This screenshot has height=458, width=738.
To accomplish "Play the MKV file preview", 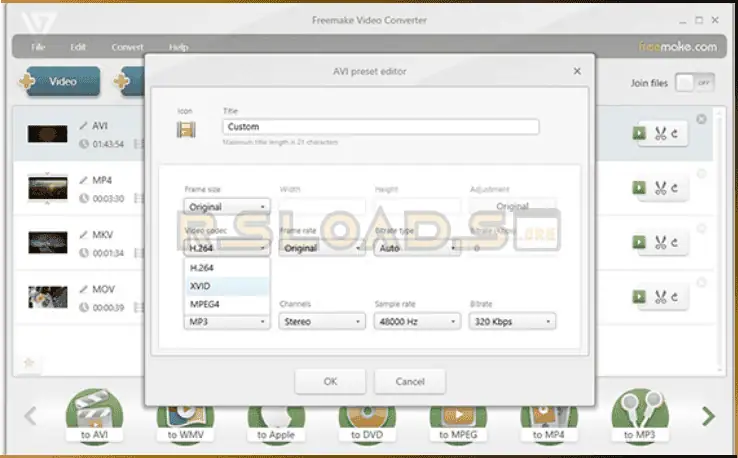I will coord(639,242).
